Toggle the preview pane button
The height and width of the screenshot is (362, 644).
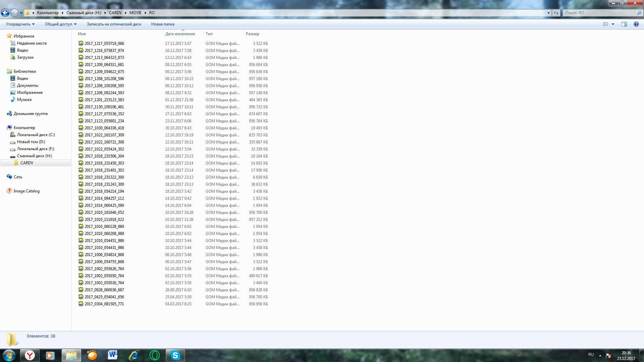coord(624,24)
